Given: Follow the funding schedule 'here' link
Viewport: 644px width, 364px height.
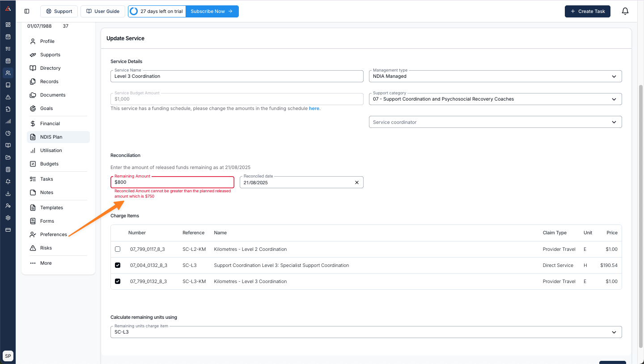Looking at the screenshot, I should tap(314, 108).
